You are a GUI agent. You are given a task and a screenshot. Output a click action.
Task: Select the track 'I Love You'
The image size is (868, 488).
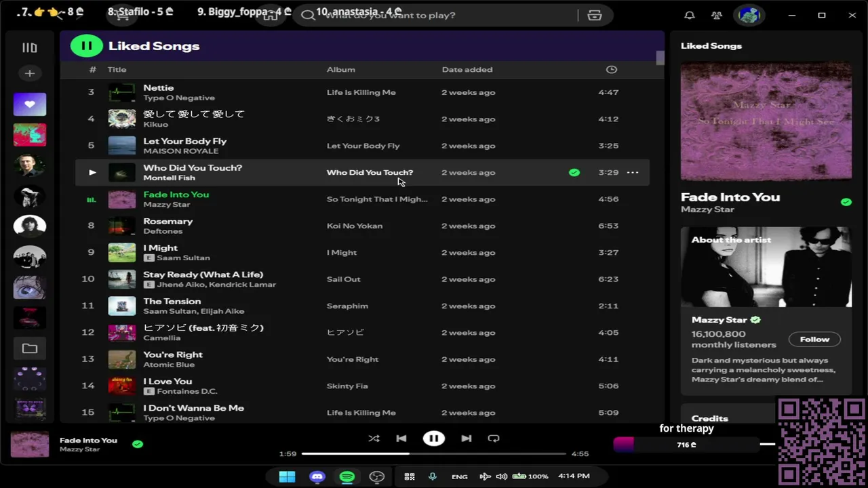[x=167, y=381]
